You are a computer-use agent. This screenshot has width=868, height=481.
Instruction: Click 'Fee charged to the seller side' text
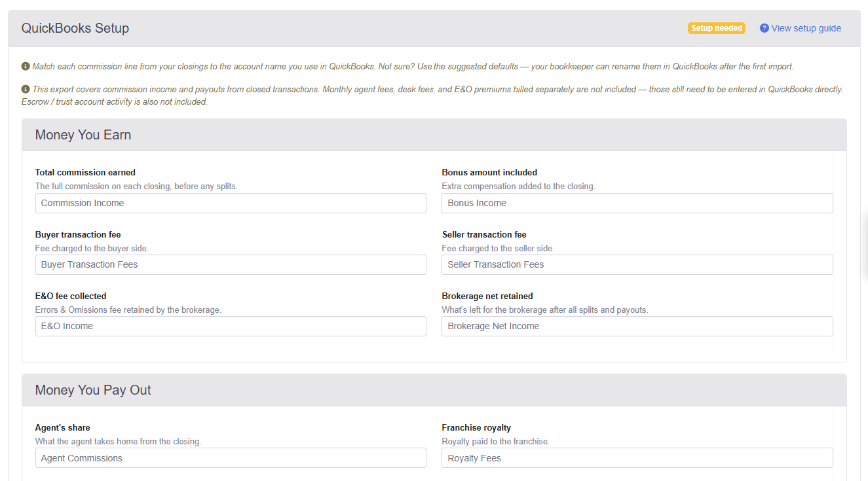pos(498,249)
